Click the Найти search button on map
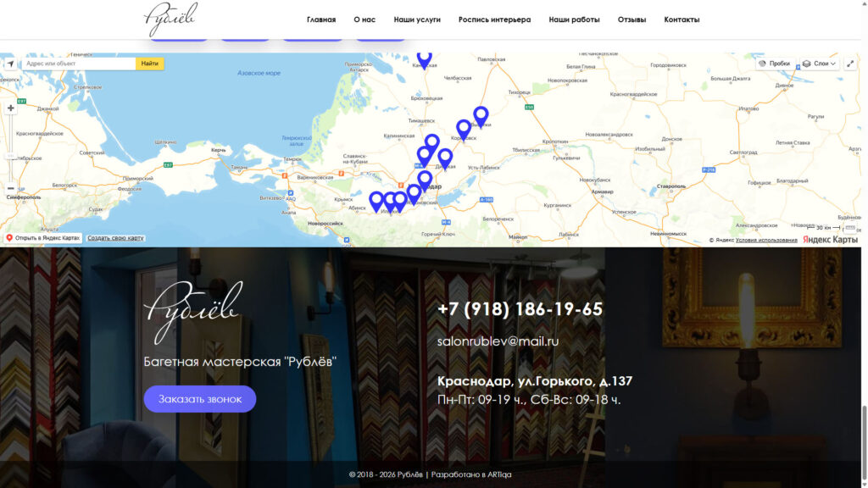868x488 pixels. (150, 64)
